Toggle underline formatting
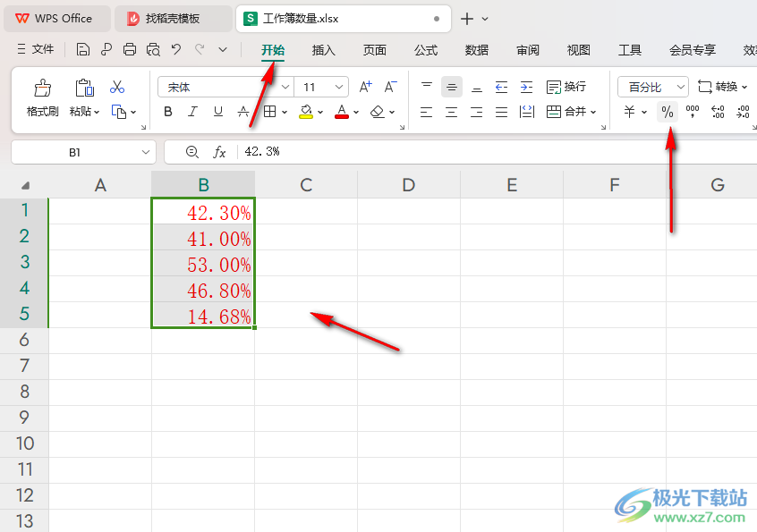Image resolution: width=757 pixels, height=532 pixels. [218, 112]
